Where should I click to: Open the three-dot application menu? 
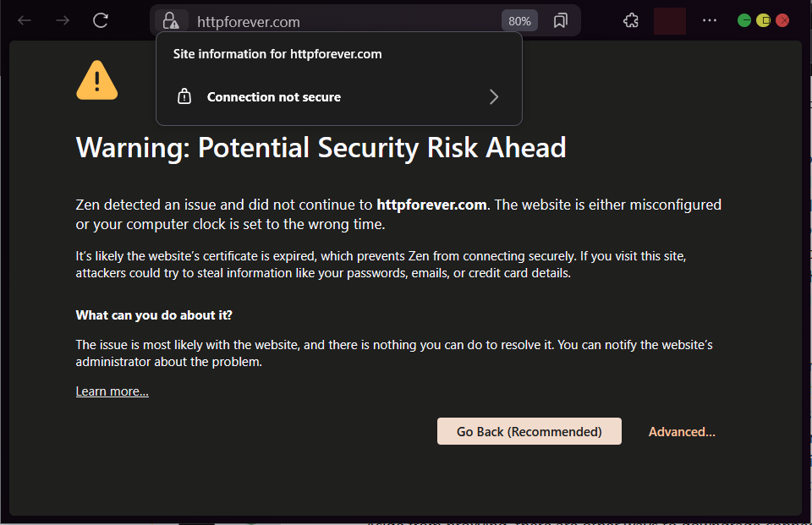(x=710, y=20)
